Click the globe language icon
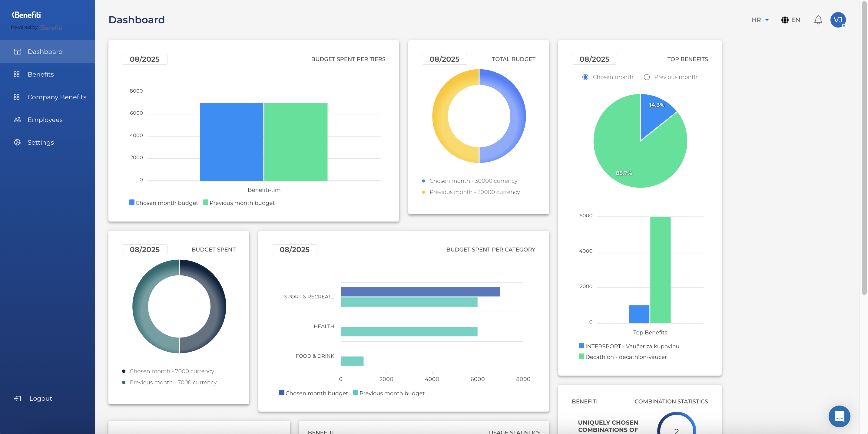Viewport: 868px width, 434px height. click(x=785, y=20)
